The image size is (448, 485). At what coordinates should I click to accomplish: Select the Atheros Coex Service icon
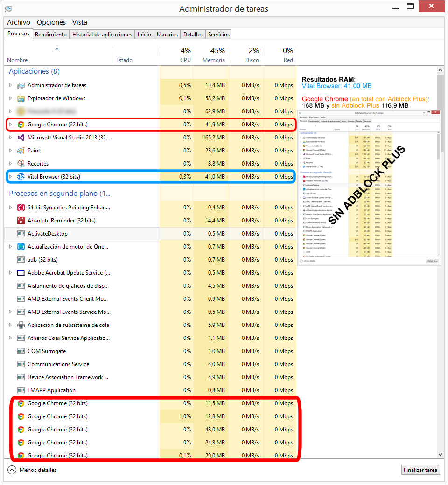[x=21, y=338]
